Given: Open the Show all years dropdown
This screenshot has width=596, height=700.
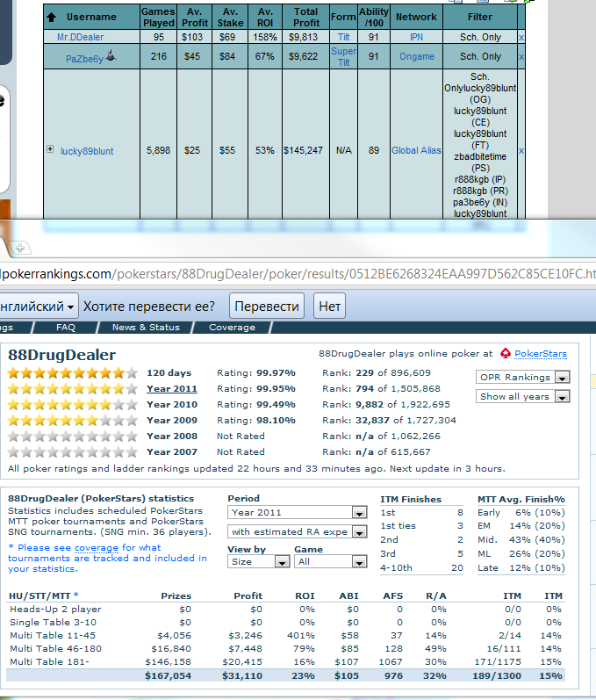Looking at the screenshot, I should [x=523, y=396].
